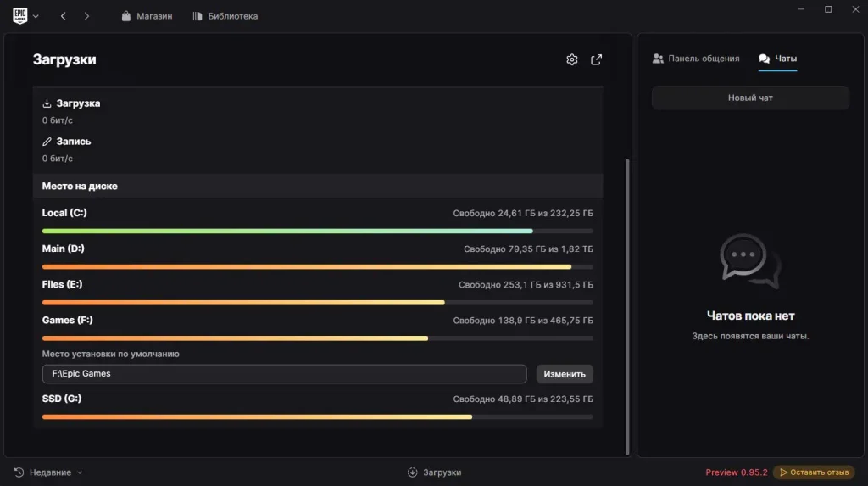868x486 pixels.
Task: Go back with the left arrow
Action: point(63,16)
